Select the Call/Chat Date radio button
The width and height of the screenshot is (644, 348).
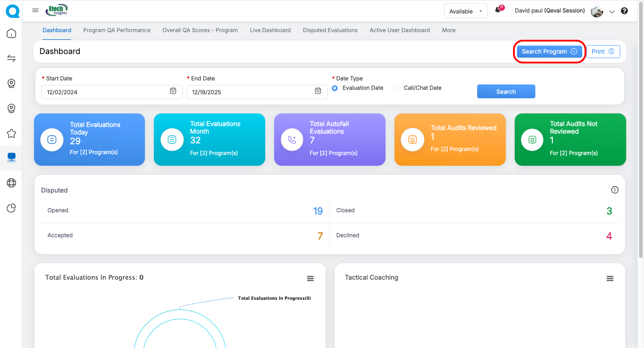point(396,88)
